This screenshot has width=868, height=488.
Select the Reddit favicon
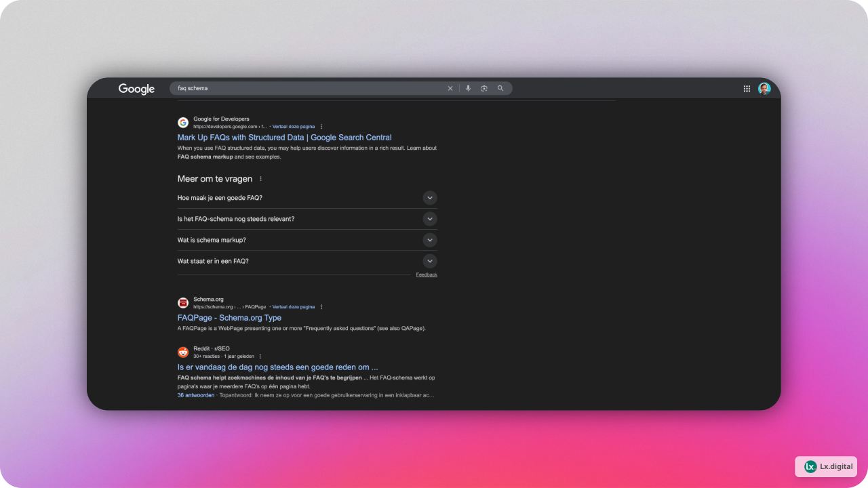pyautogui.click(x=183, y=352)
